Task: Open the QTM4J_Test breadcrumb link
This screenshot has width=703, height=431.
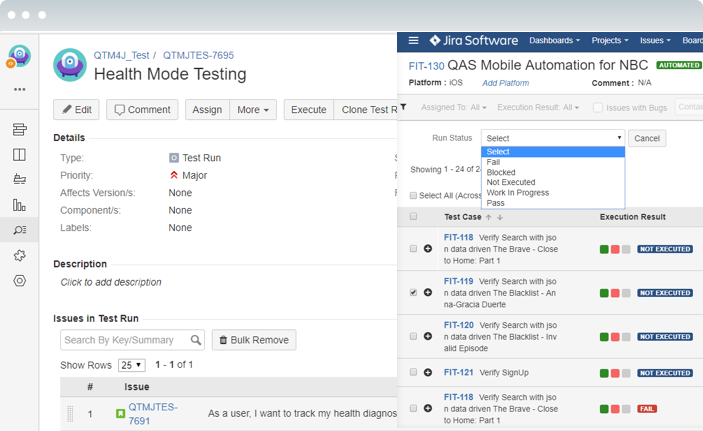Action: (121, 55)
